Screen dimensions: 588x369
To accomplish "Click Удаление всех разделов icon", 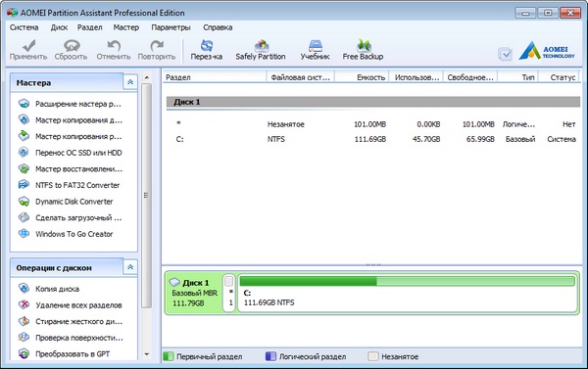I will [x=24, y=304].
